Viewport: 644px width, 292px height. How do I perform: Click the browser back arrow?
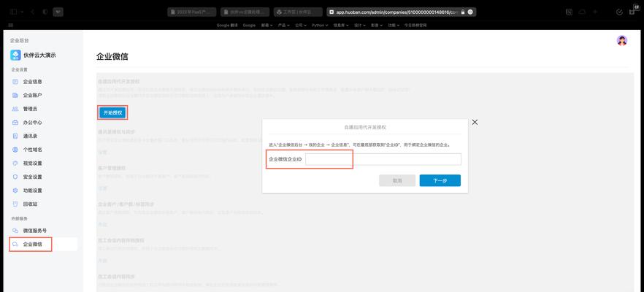[32, 12]
